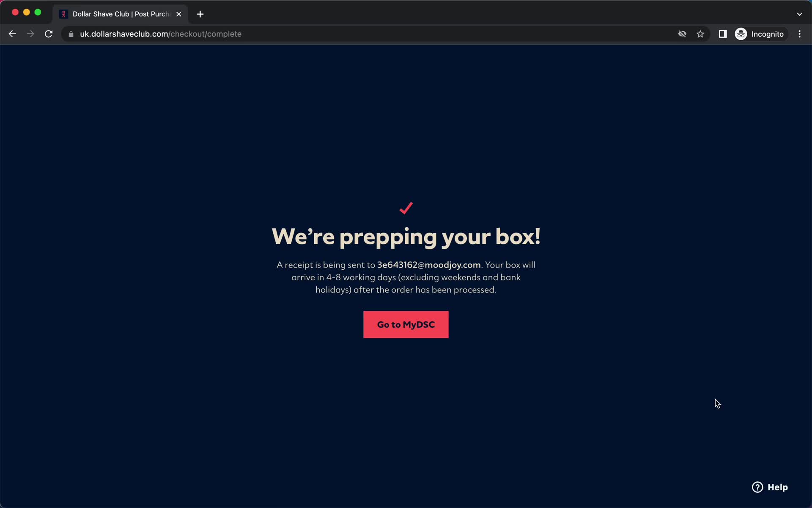Expand the tab search chevron
Image resolution: width=812 pixels, height=508 pixels.
tap(799, 14)
